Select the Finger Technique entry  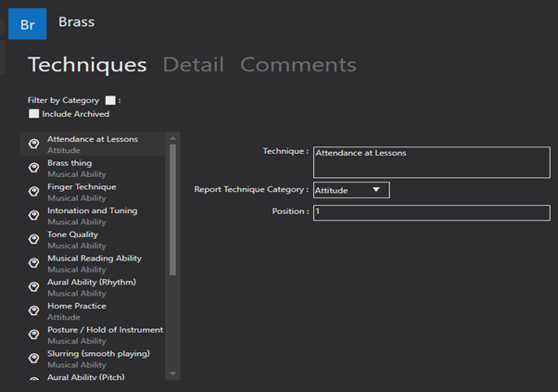(93, 192)
